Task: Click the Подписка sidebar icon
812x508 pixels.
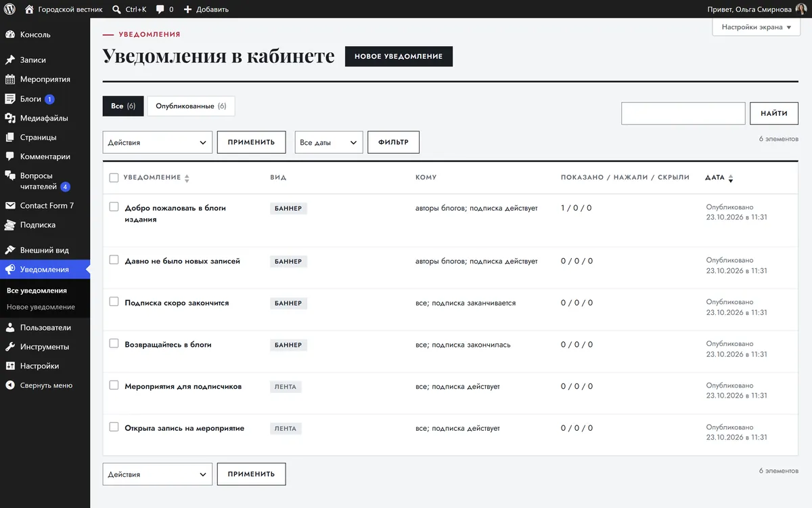Action: coord(10,225)
